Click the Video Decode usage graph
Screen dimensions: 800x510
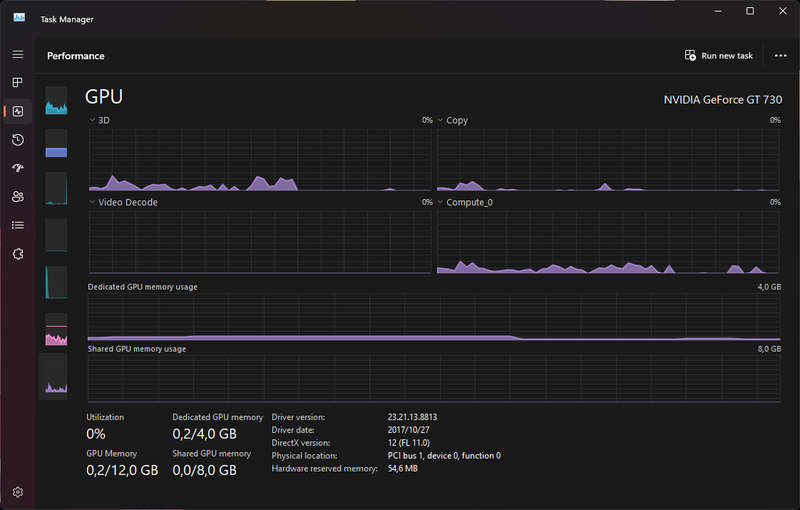(x=260, y=242)
